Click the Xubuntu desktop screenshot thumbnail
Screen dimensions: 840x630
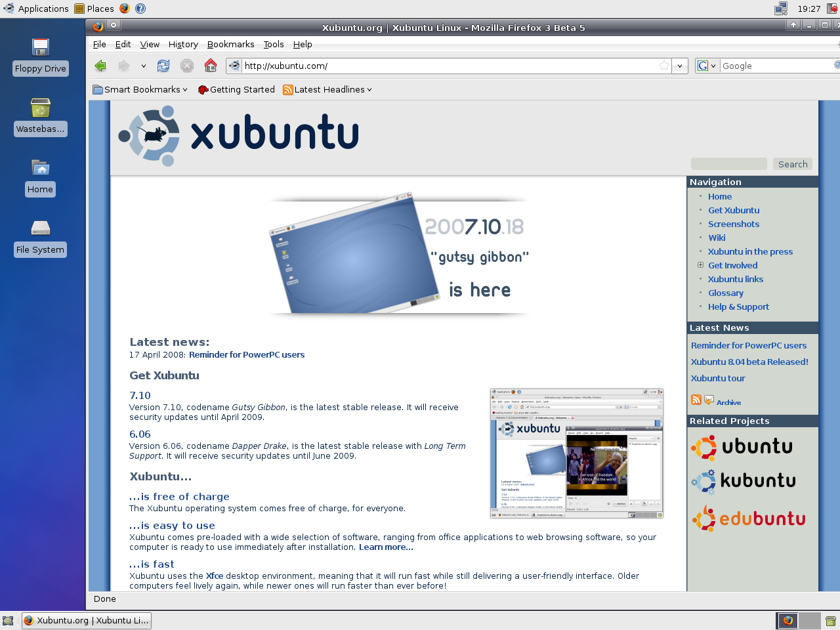[576, 453]
